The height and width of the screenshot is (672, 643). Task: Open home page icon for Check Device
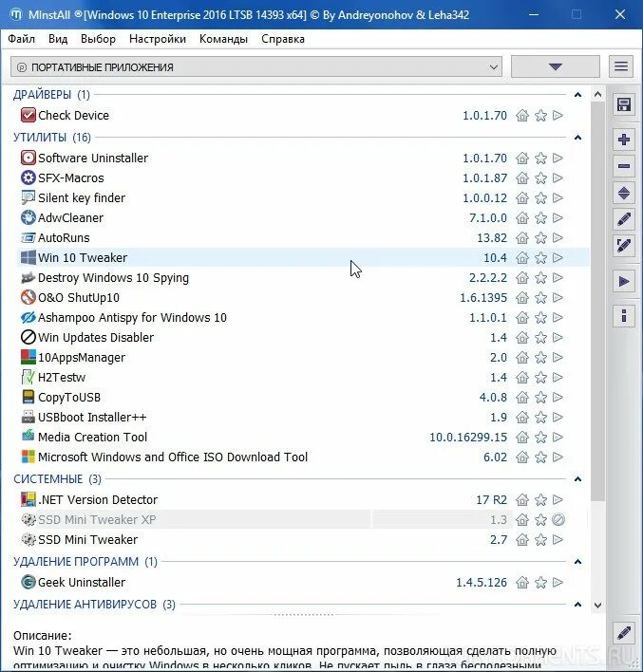pos(522,115)
